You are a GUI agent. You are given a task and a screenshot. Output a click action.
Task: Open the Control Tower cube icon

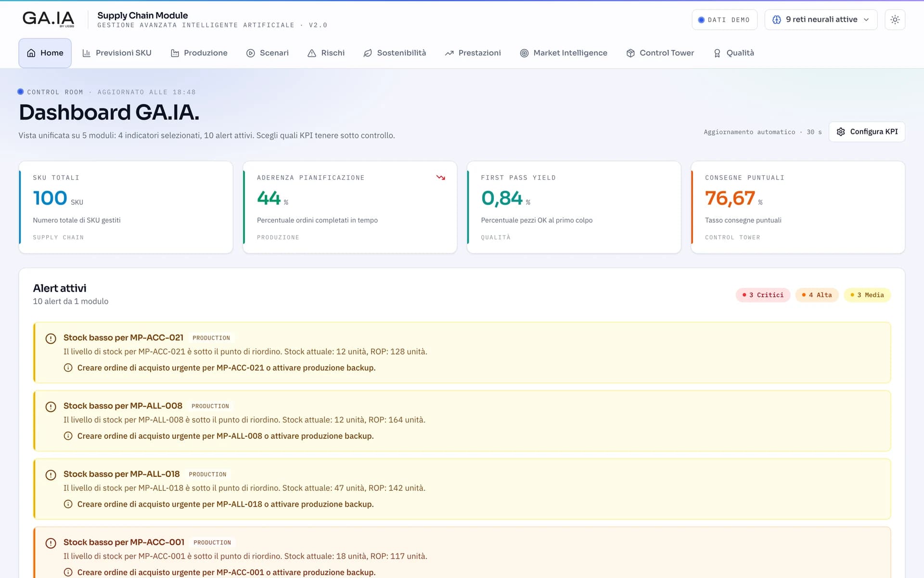click(630, 53)
